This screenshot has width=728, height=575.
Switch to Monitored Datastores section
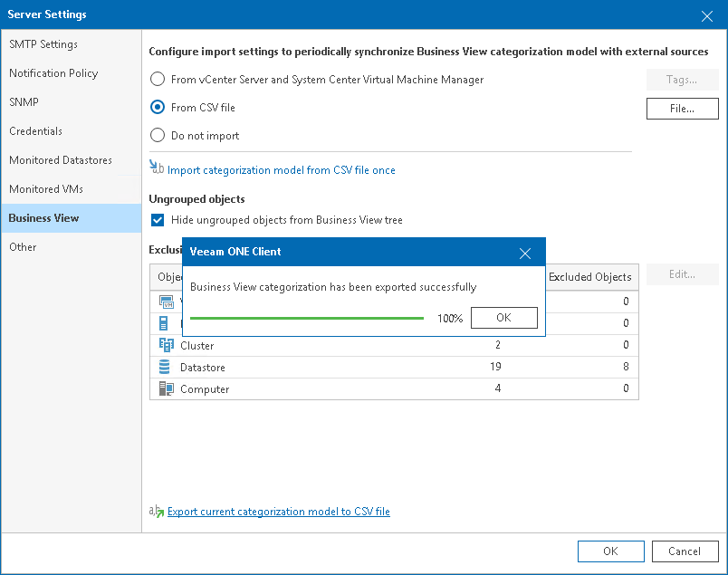coord(61,160)
